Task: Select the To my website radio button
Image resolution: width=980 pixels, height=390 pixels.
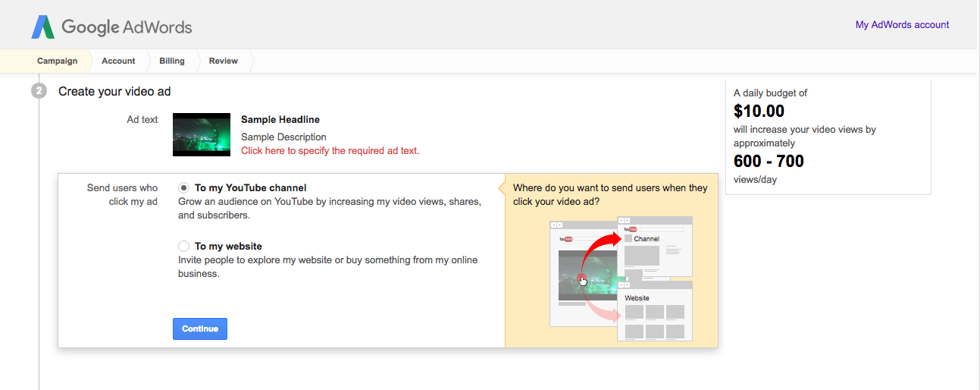Action: tap(183, 246)
